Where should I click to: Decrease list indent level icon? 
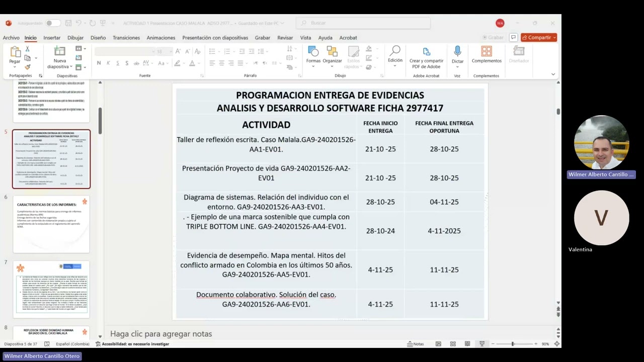tap(242, 51)
